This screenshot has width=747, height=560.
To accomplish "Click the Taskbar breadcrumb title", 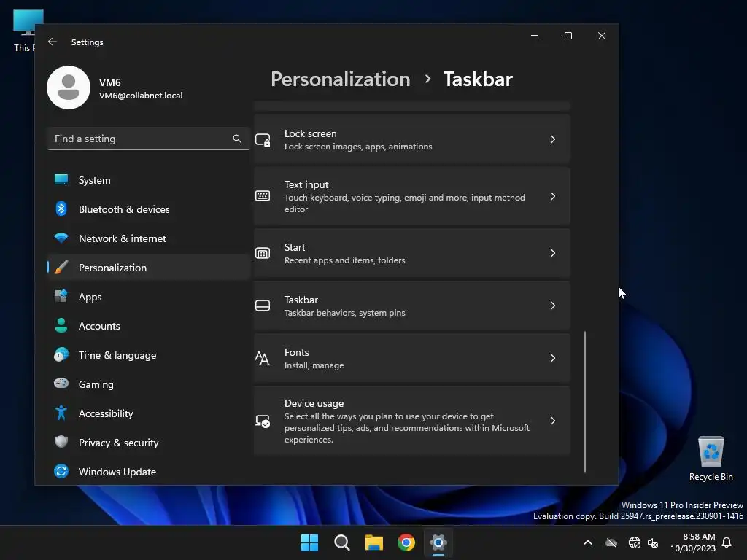I will [x=478, y=79].
